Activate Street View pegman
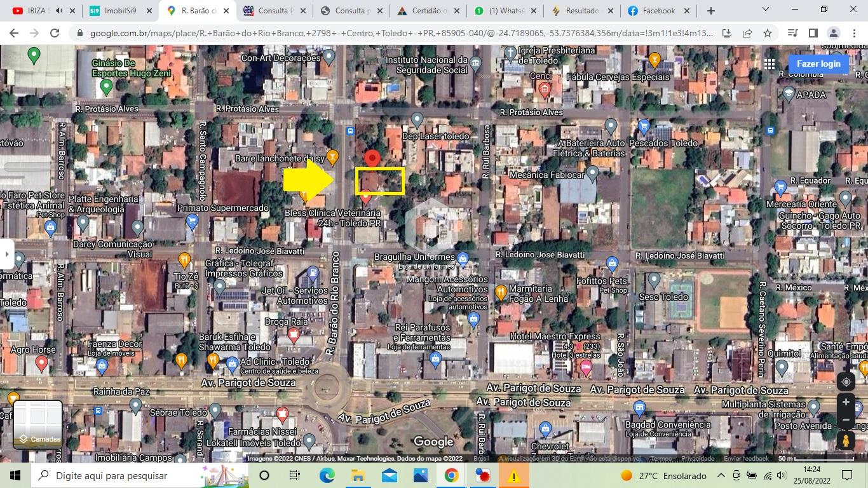This screenshot has height=488, width=868. click(x=846, y=440)
